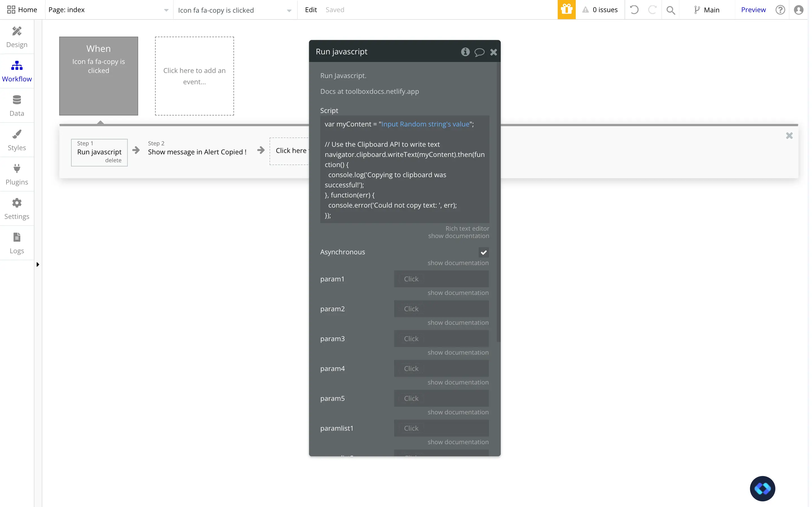Open the gift rewards icon
This screenshot has height=507, width=812.
click(x=566, y=10)
